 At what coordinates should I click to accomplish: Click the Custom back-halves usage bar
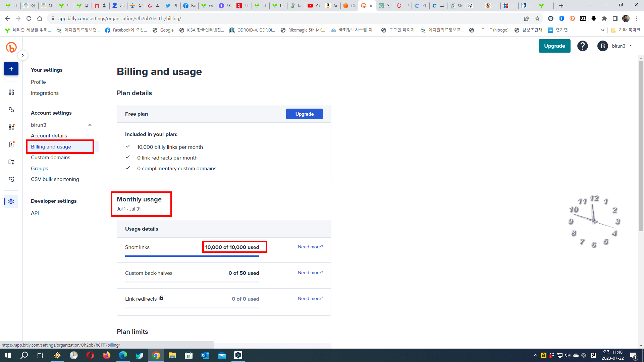pos(192,282)
